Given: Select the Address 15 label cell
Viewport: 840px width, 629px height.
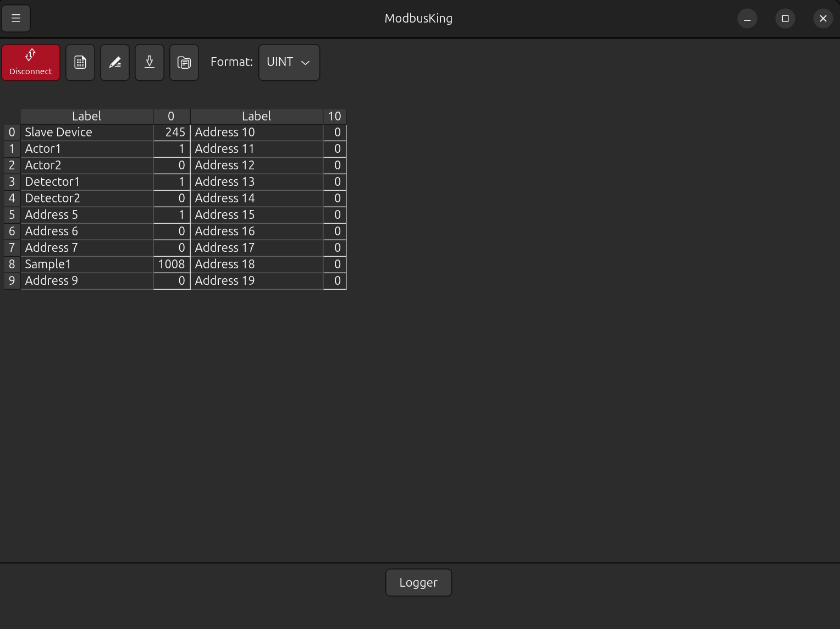Looking at the screenshot, I should [256, 215].
